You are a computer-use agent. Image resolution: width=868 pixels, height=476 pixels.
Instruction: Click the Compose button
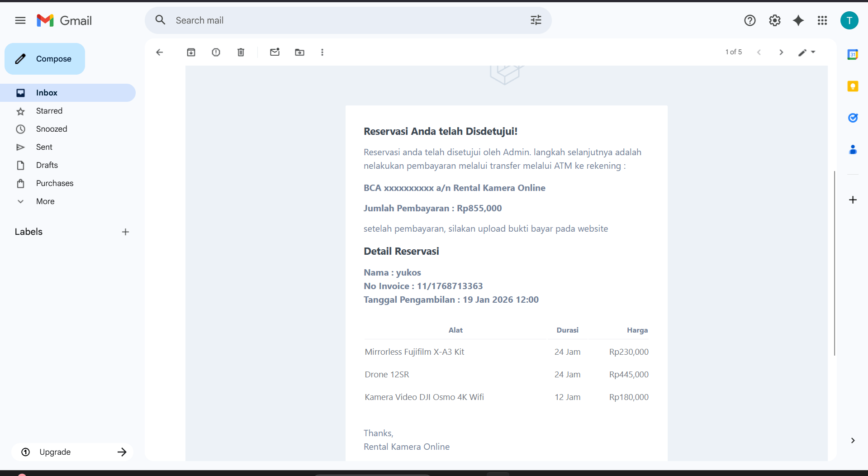point(45,59)
